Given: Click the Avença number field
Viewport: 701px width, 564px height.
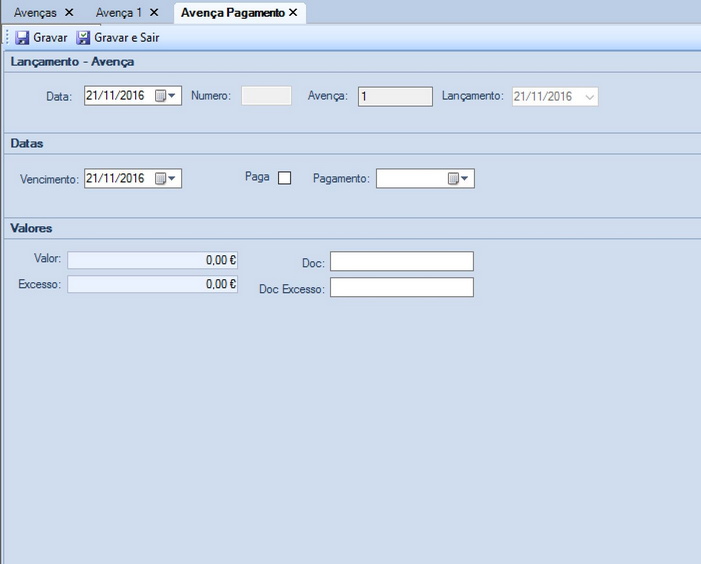Looking at the screenshot, I should [x=395, y=97].
